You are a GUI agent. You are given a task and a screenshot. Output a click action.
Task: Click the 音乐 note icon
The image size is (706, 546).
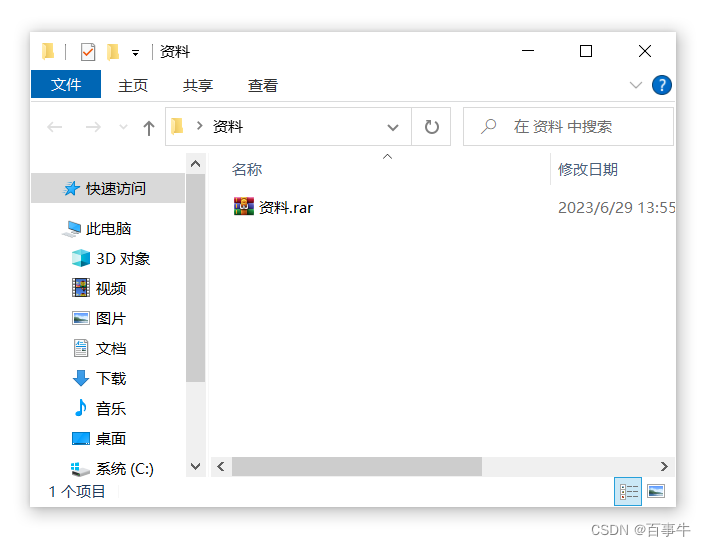click(81, 408)
